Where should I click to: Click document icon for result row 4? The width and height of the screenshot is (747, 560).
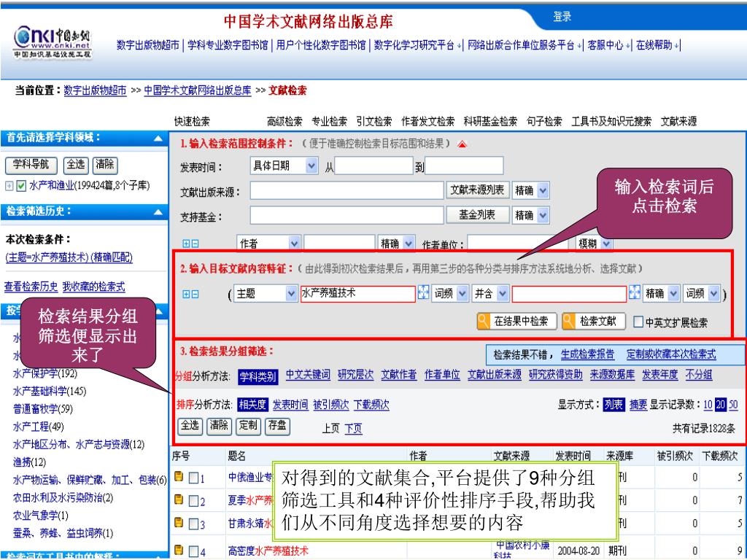click(x=179, y=551)
